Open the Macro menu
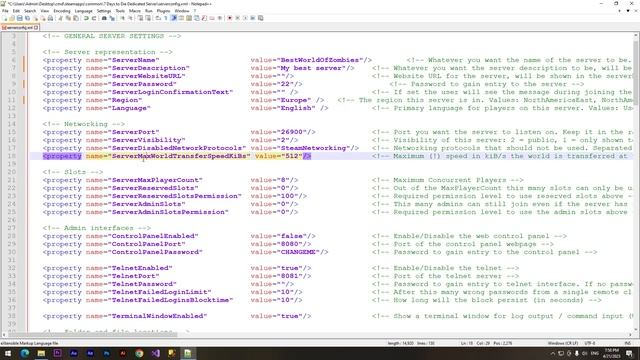This screenshot has width=640, height=360. coord(135,11)
